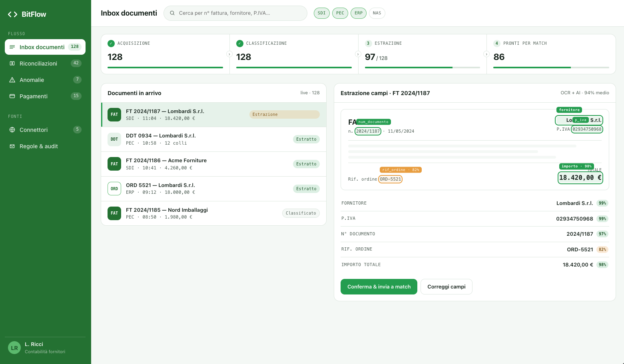Click the Pronti per match progress bar
Viewport: 624px width, 364px height.
click(x=551, y=68)
